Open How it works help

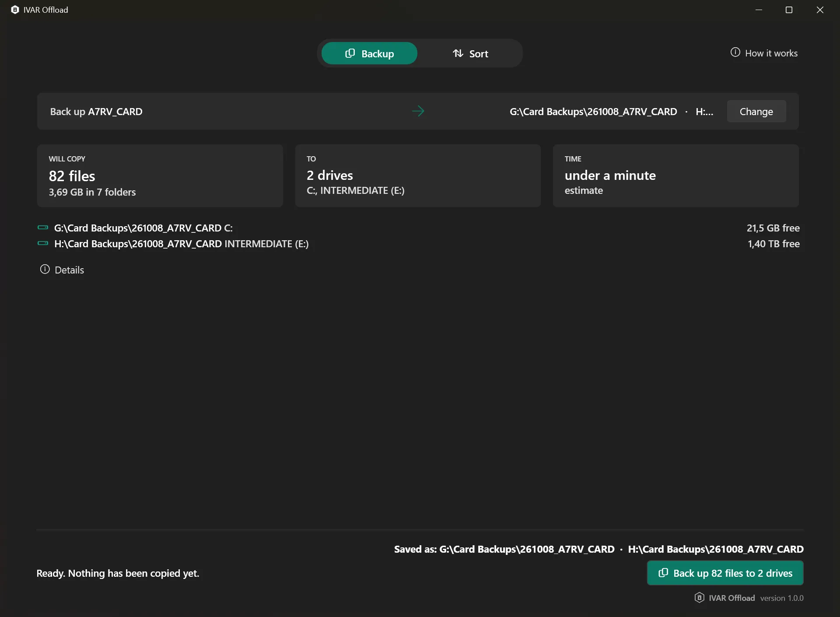tap(764, 53)
